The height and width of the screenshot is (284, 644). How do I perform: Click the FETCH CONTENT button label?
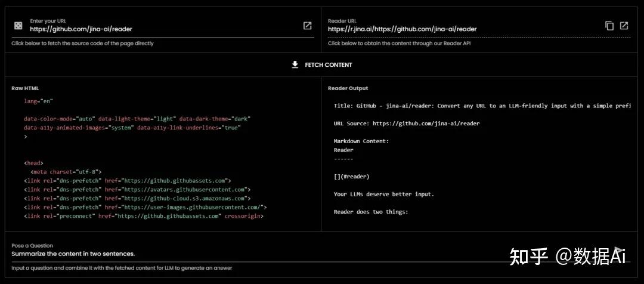click(x=329, y=65)
